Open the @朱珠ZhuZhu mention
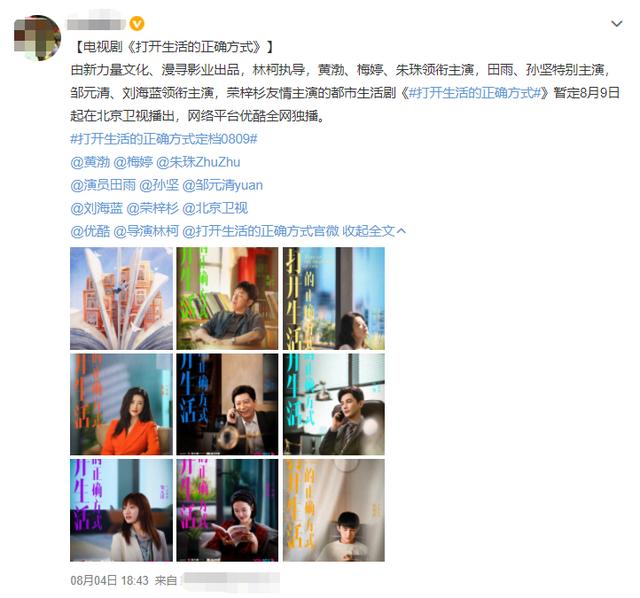The height and width of the screenshot is (598, 640). point(198,162)
